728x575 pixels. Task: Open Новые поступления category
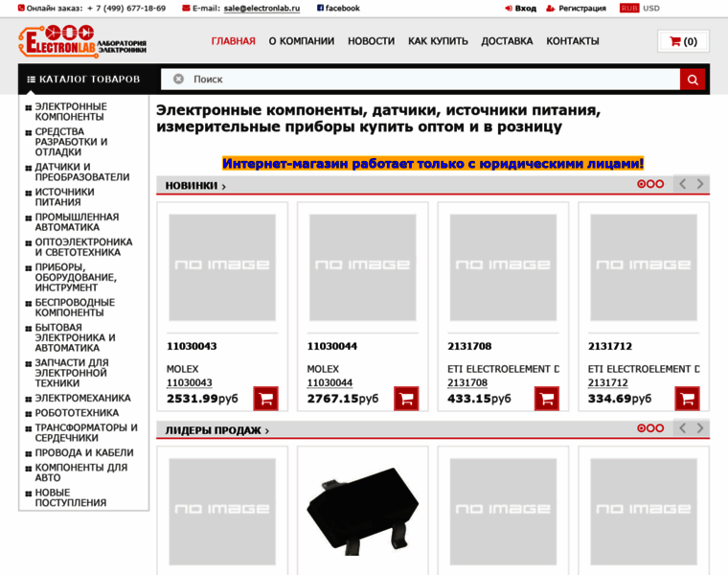pyautogui.click(x=71, y=497)
